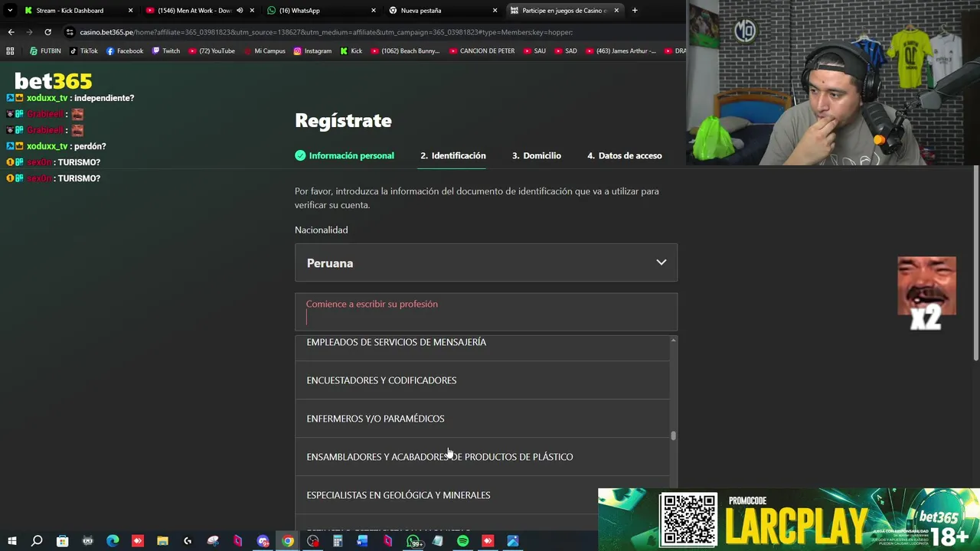
Task: Open the Facebook bookmark
Action: (125, 51)
